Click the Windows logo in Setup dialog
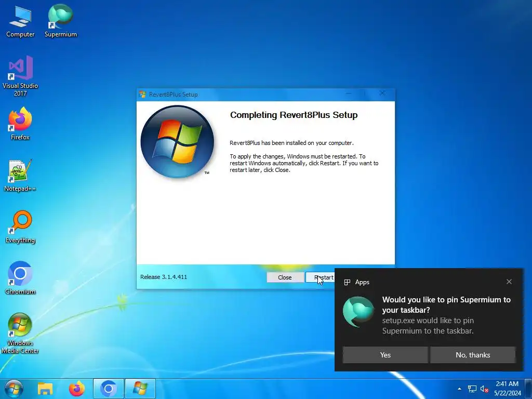Screen dimensions: 532x399 coord(177,142)
